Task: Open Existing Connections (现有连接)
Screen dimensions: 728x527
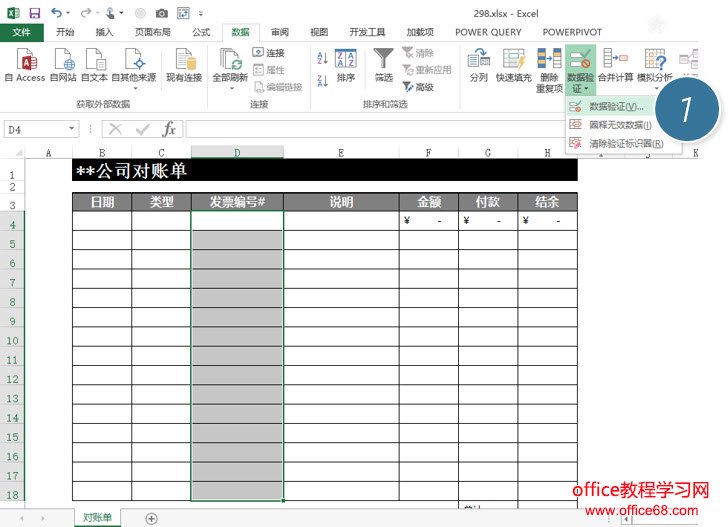Action: pos(184,66)
